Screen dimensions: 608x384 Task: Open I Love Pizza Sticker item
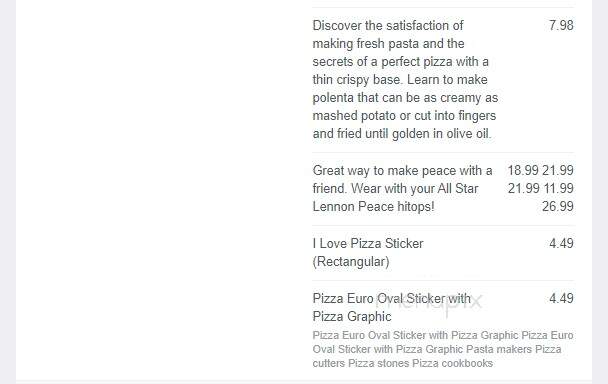pos(368,253)
